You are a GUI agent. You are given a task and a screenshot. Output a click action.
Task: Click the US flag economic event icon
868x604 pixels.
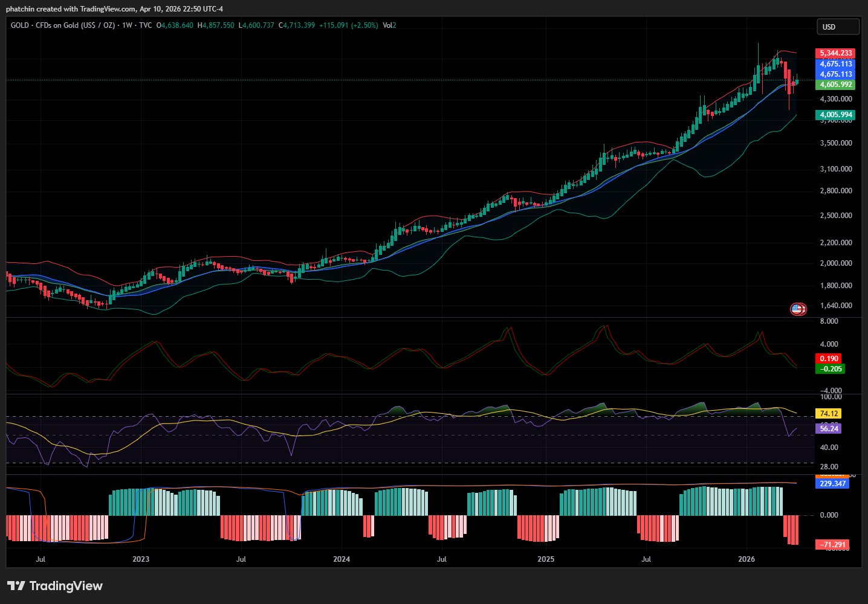point(797,309)
